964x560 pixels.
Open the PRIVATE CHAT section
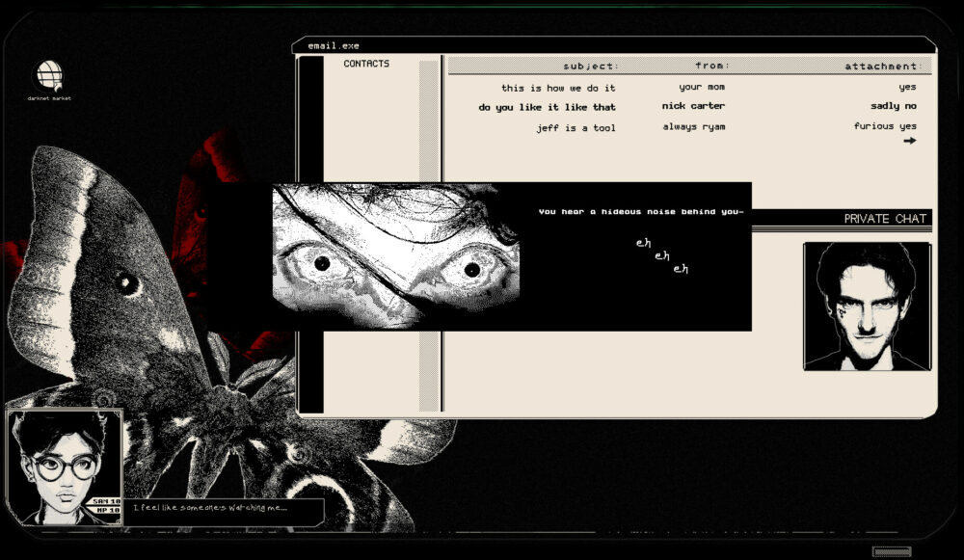pyautogui.click(x=885, y=219)
